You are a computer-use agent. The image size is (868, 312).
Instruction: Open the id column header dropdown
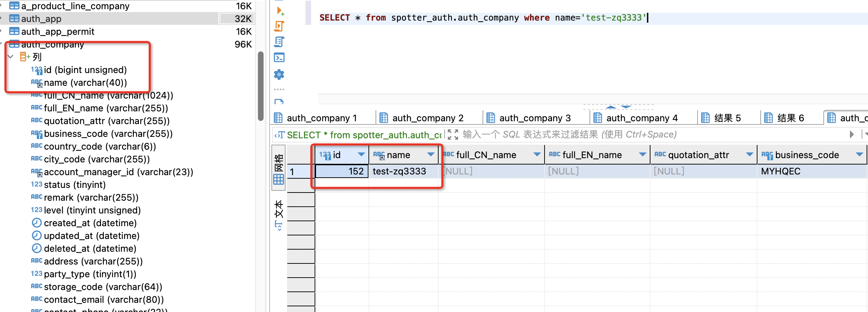(361, 155)
